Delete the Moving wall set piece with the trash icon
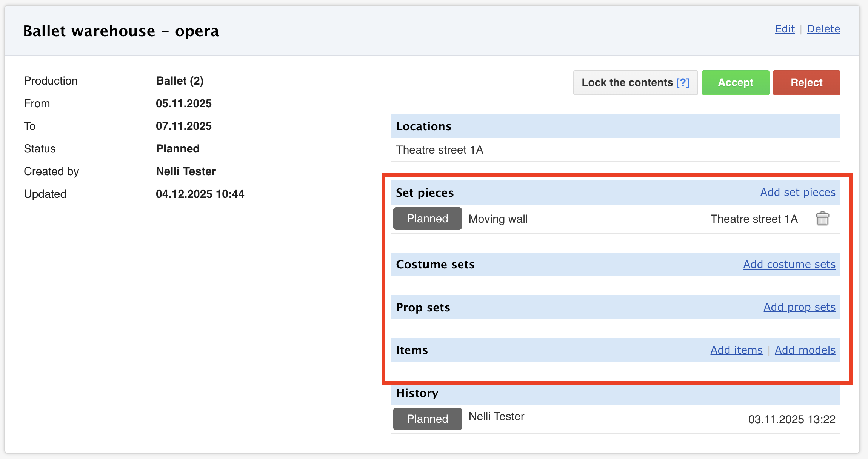 [x=822, y=219]
